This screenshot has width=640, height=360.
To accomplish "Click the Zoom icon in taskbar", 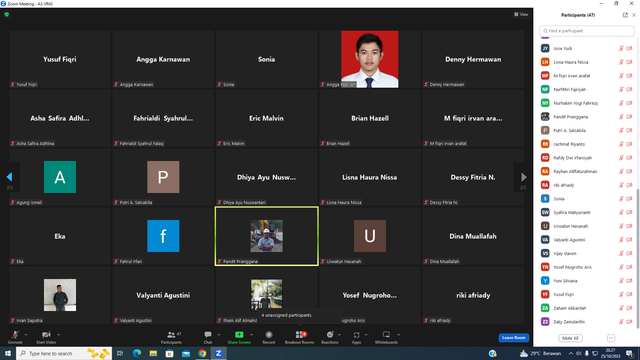I will pyautogui.click(x=218, y=353).
